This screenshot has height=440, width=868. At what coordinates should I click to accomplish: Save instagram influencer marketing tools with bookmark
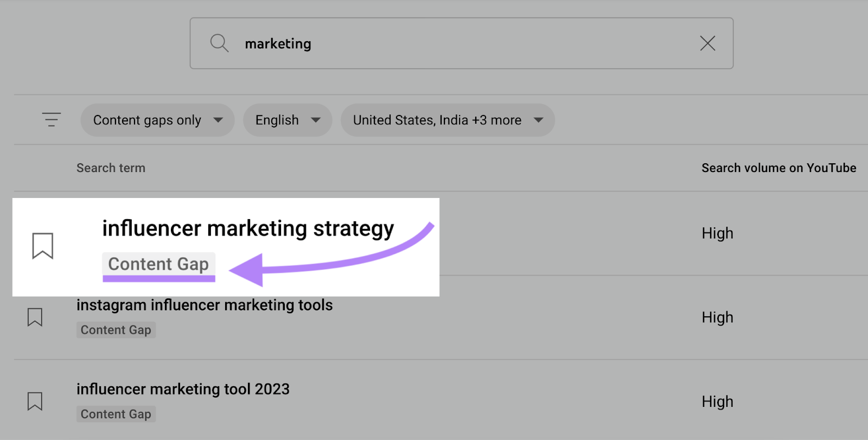tap(35, 317)
